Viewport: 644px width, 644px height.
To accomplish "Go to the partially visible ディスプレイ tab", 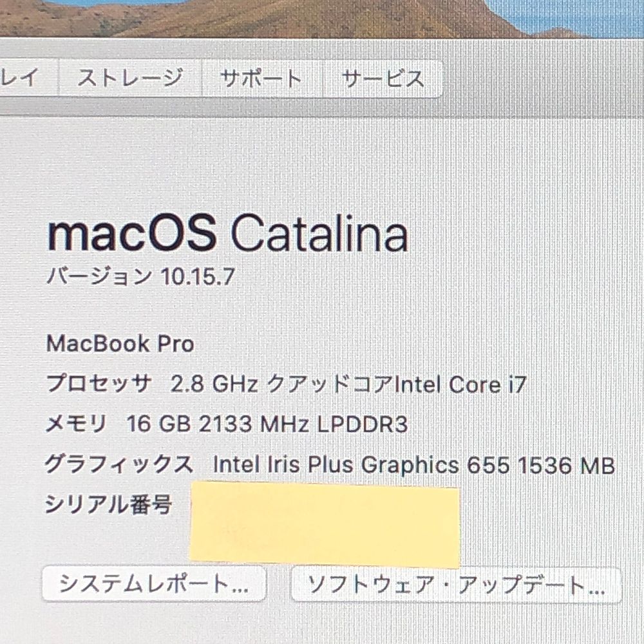I will click(x=28, y=77).
